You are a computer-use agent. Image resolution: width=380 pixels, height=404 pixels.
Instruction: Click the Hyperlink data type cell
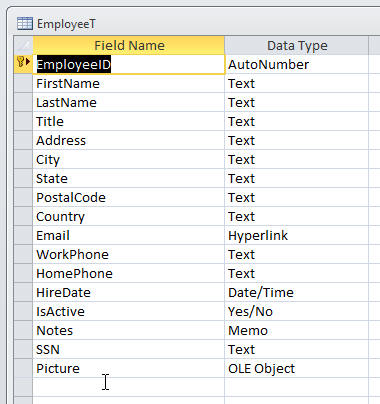point(297,235)
